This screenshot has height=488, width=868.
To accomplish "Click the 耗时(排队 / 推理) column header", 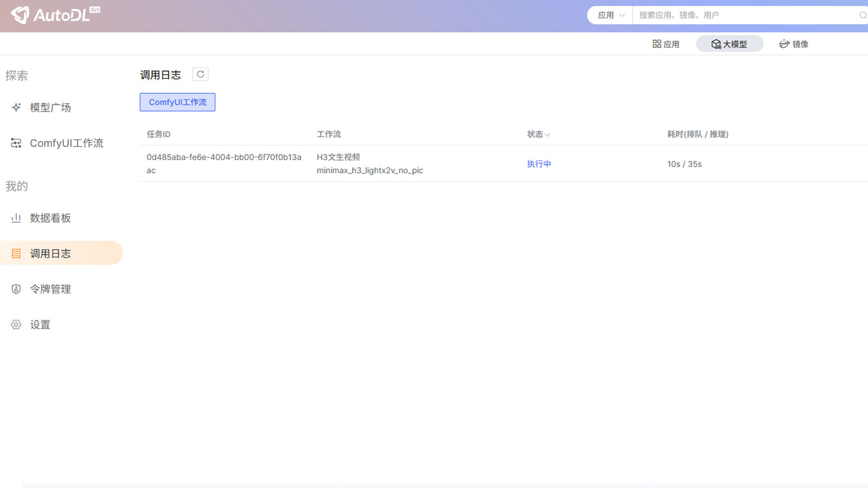I will pos(698,134).
